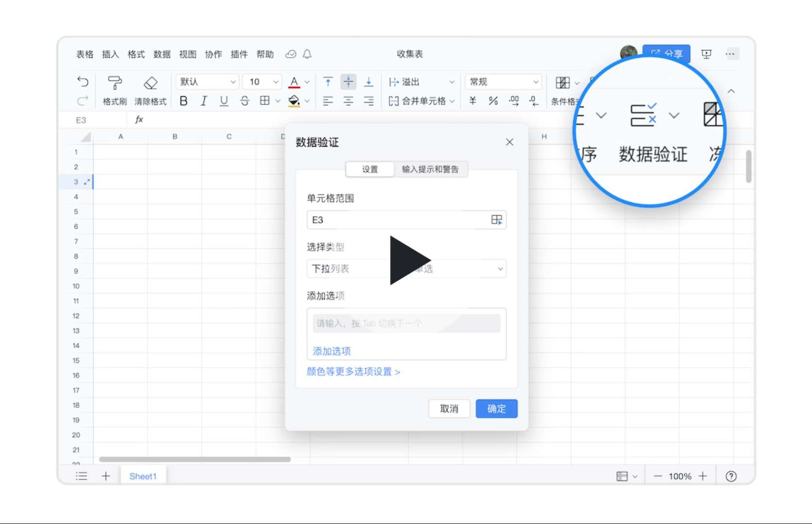Click the help question mark icon
This screenshot has width=812, height=524.
click(x=731, y=476)
